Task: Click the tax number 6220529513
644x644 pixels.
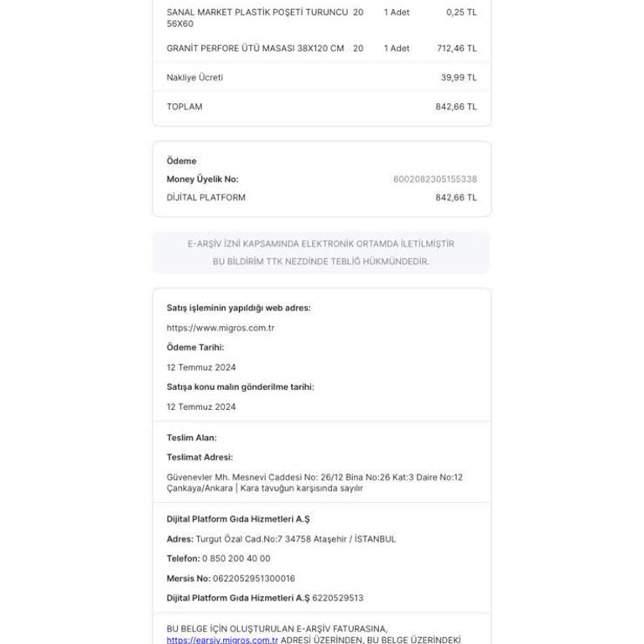Action: point(338,598)
